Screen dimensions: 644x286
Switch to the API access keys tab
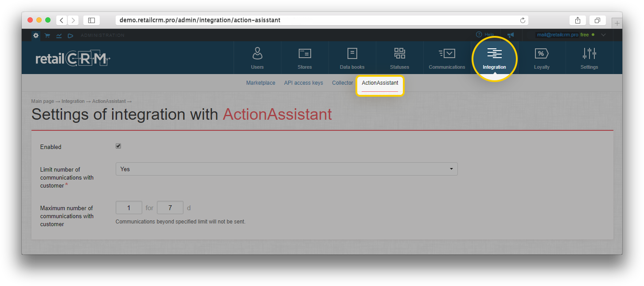(304, 83)
